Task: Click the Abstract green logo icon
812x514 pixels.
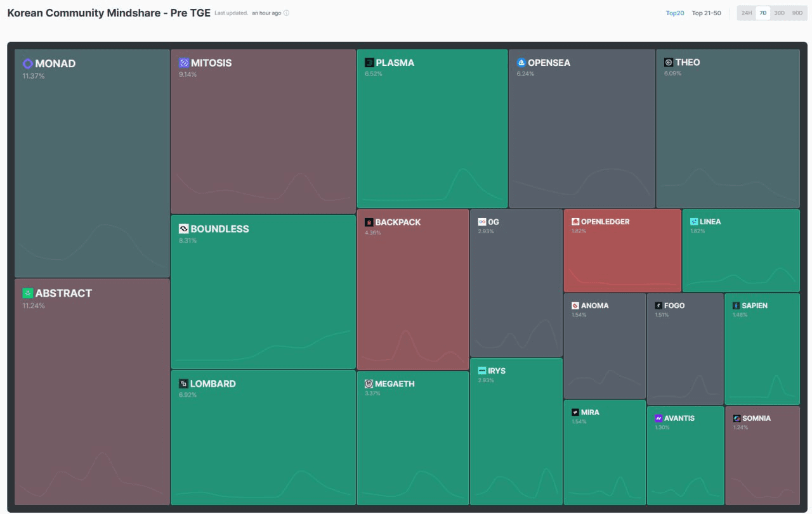Action: pyautogui.click(x=27, y=293)
